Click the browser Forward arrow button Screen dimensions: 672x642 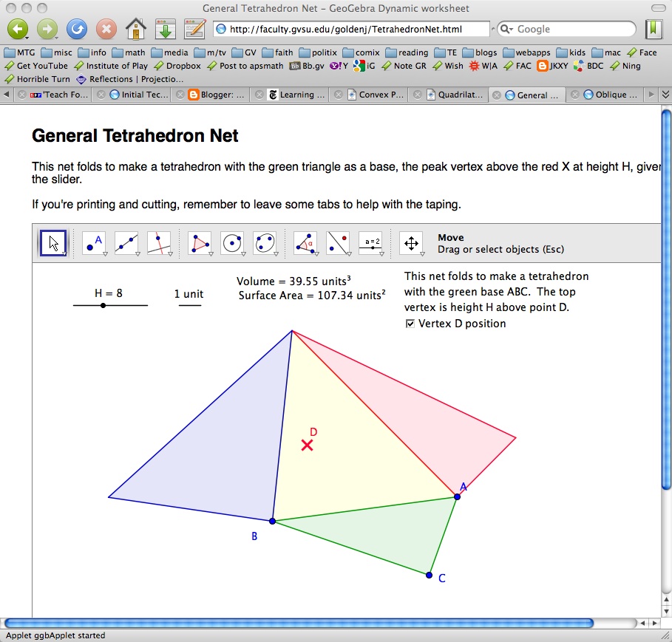point(47,29)
